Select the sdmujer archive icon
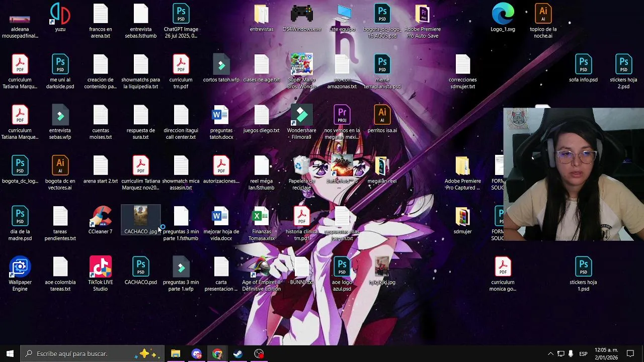Image resolution: width=644 pixels, height=362 pixels. click(x=462, y=220)
